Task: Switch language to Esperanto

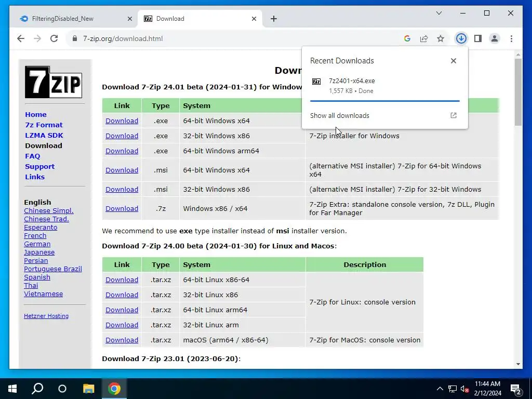Action: 41,228
